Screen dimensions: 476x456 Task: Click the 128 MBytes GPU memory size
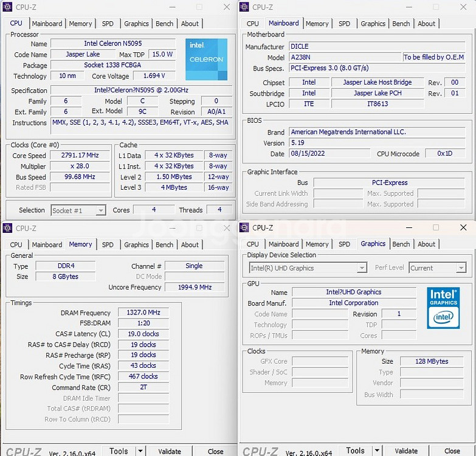[432, 361]
